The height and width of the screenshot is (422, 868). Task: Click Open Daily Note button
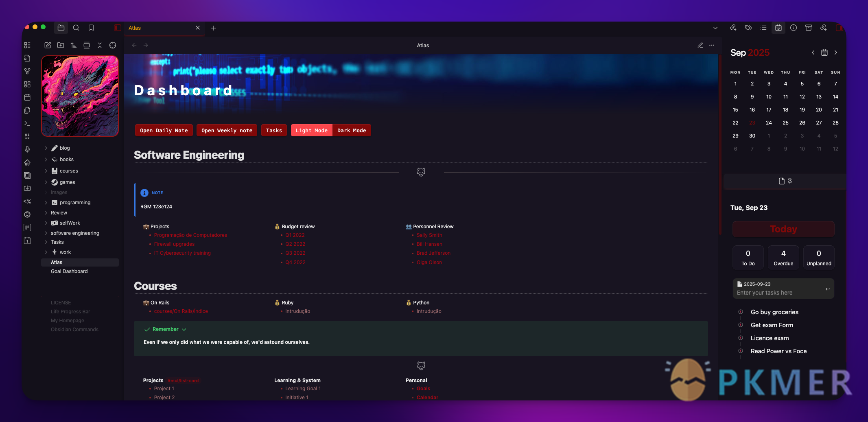[x=164, y=130]
